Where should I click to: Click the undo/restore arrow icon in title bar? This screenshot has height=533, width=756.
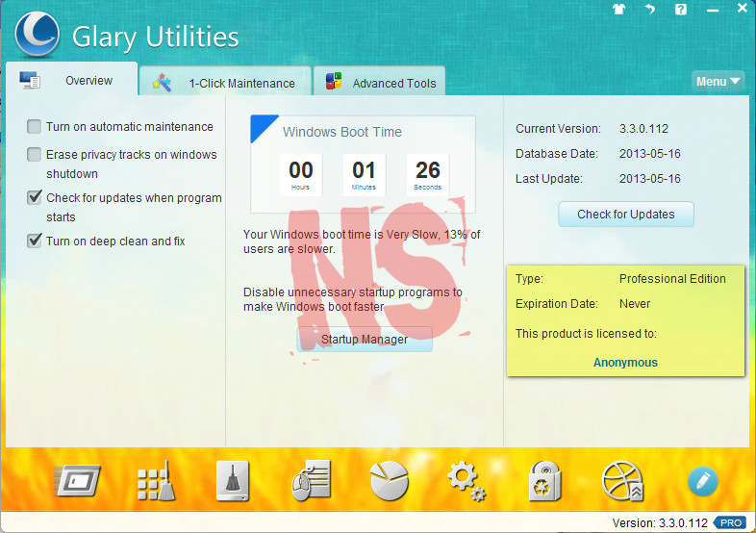click(x=650, y=9)
